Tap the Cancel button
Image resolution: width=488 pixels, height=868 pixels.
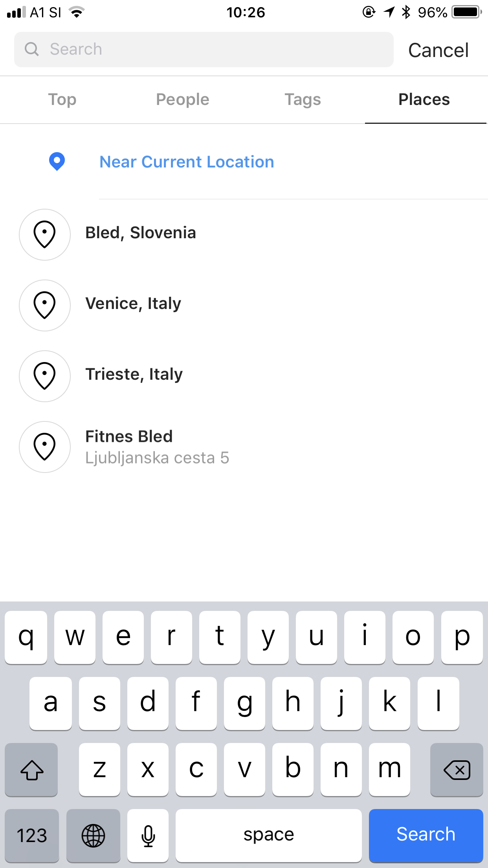[438, 50]
